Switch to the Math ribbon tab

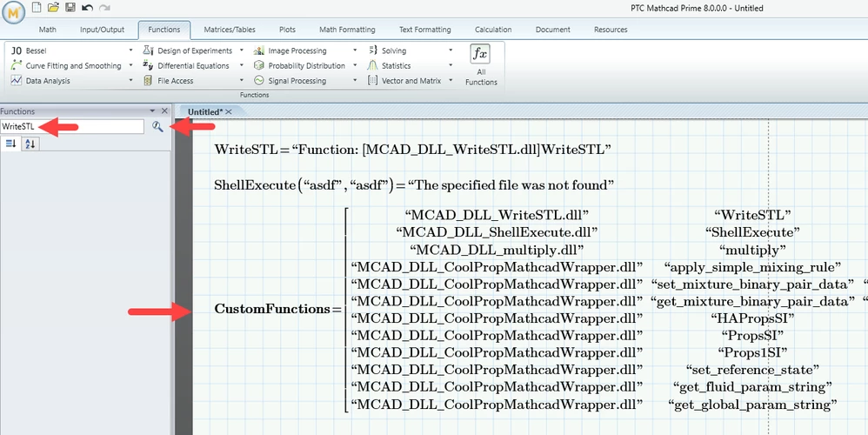tap(47, 30)
